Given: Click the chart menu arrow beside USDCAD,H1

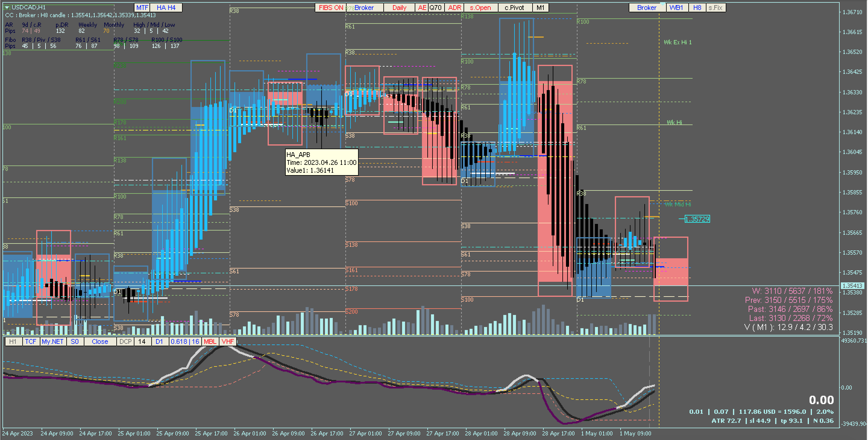Looking at the screenshot, I should click(7, 7).
